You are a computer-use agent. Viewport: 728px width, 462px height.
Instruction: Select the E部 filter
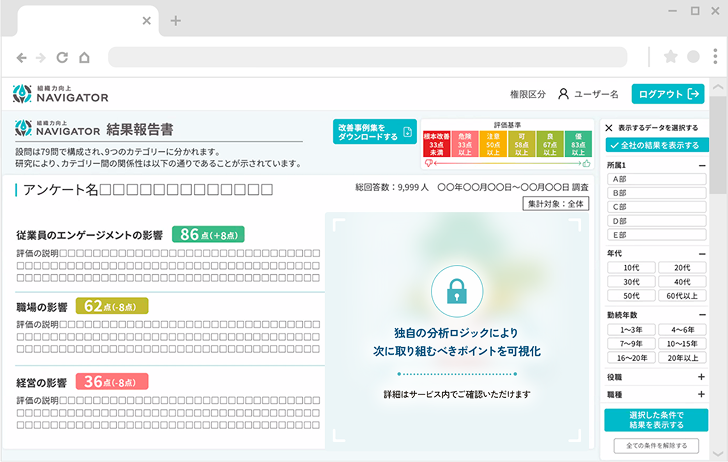pos(656,235)
